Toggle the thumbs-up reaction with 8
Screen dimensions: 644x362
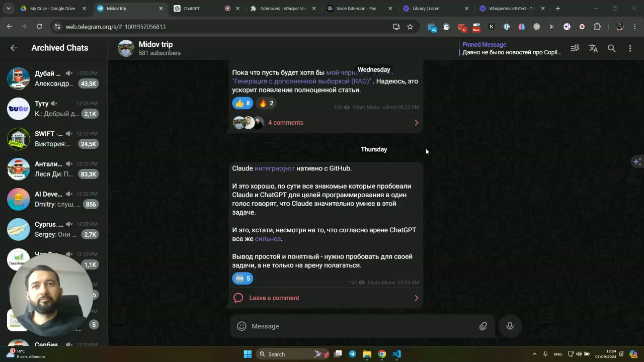tap(243, 103)
